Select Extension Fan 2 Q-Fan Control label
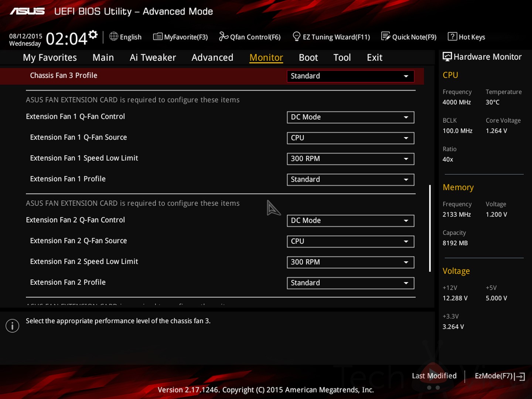The image size is (532, 399). pyautogui.click(x=75, y=220)
